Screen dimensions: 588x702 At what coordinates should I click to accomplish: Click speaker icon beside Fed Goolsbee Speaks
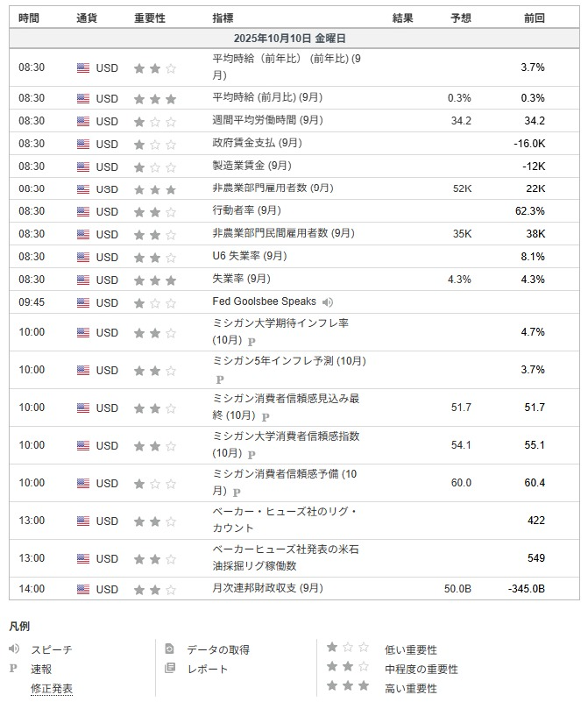(x=328, y=302)
